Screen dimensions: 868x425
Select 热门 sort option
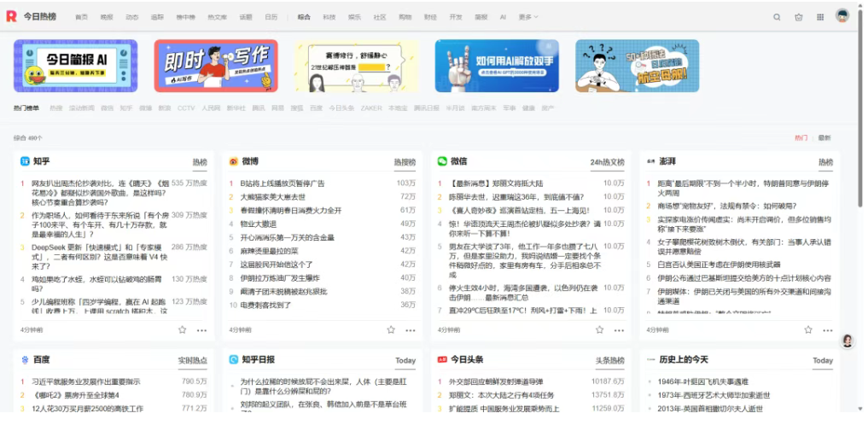coord(801,137)
